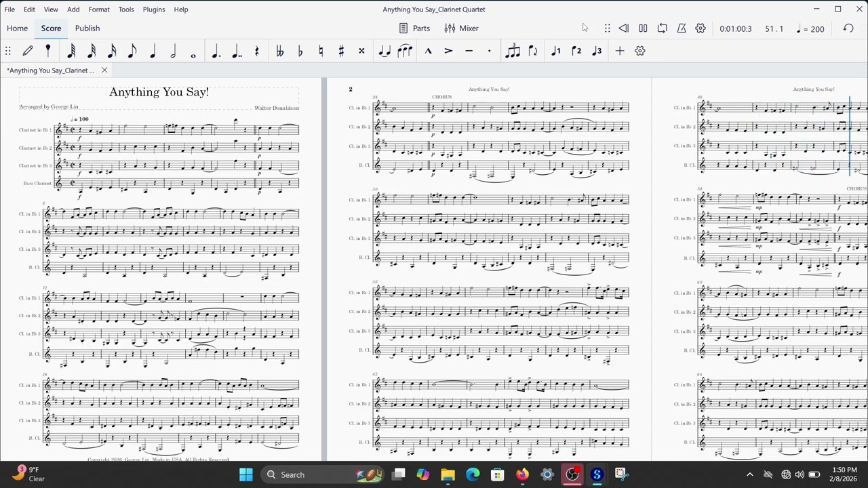The height and width of the screenshot is (488, 868).
Task: Toggle the metronome
Action: click(682, 28)
